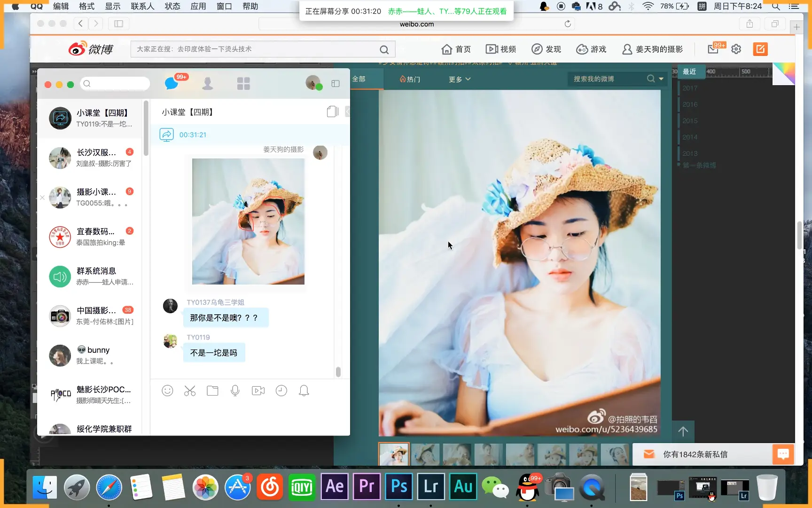Open the 视频 link on Weibo
This screenshot has height=508, width=812.
pyautogui.click(x=501, y=49)
